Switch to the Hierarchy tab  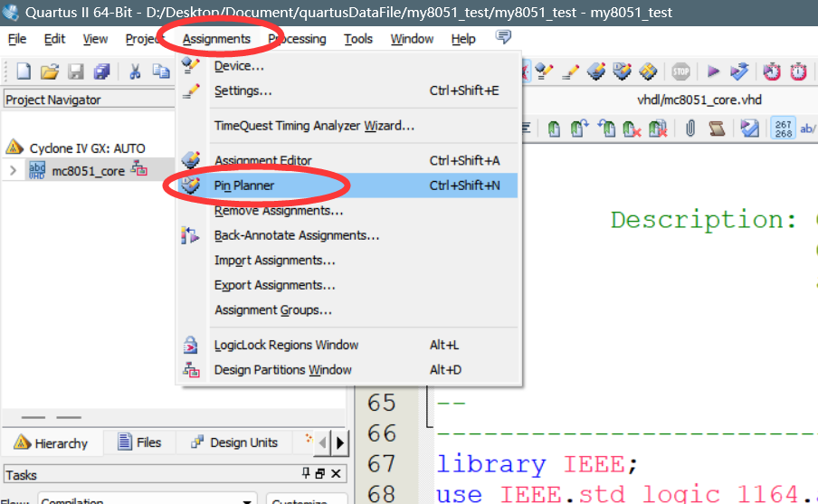coord(51,443)
